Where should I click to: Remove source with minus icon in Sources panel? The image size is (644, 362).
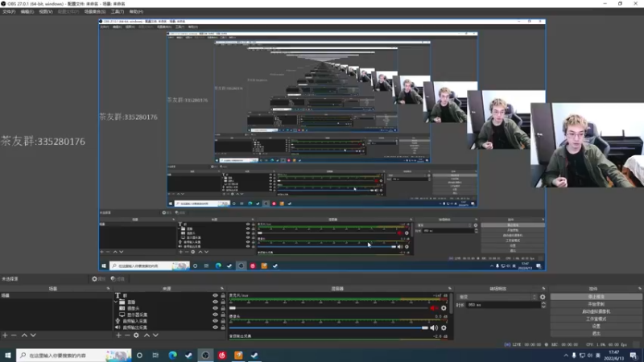click(x=127, y=335)
